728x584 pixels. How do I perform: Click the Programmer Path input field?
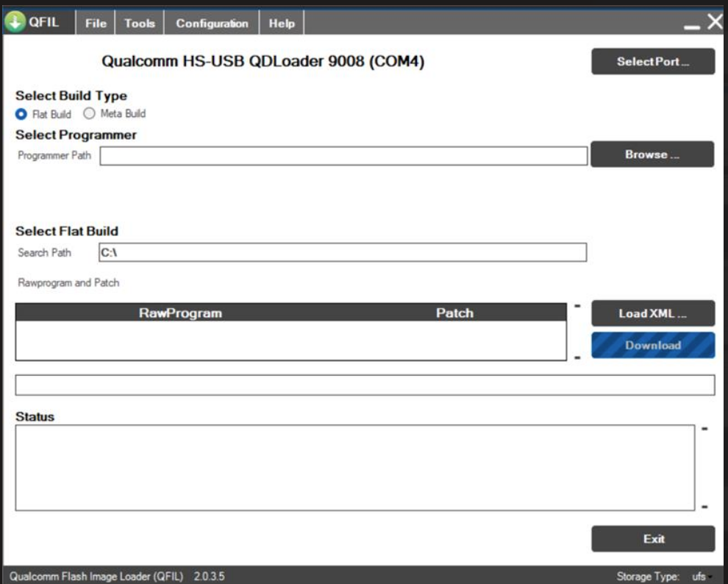(x=343, y=156)
